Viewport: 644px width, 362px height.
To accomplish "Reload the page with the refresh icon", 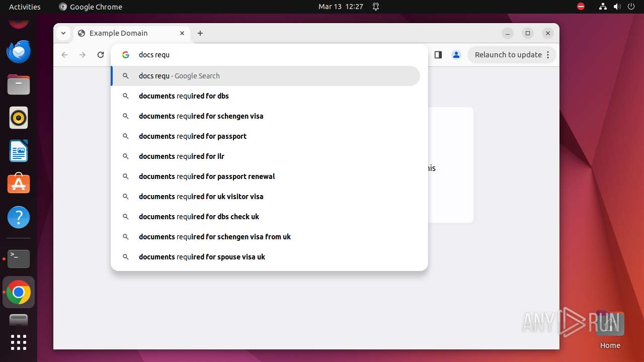I will tap(101, 55).
